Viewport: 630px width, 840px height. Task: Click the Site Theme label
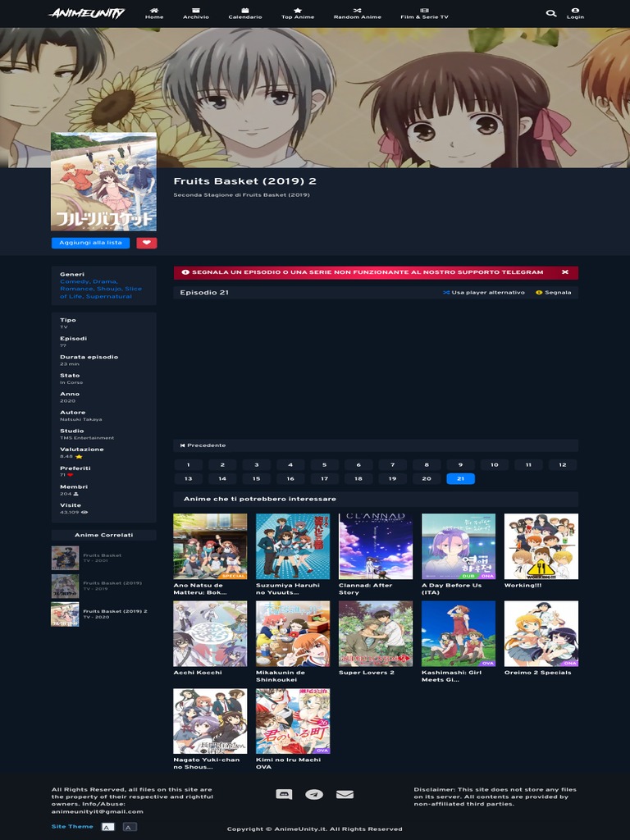(72, 827)
